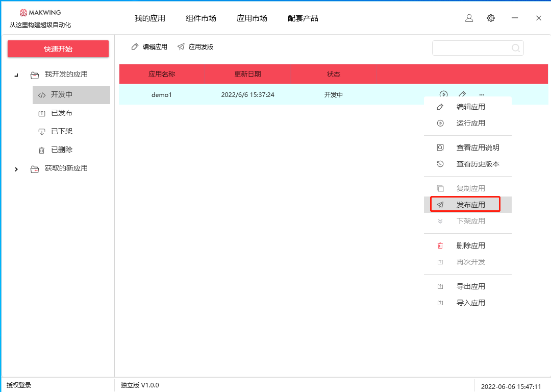This screenshot has width=551, height=392.
Task: Select the 运行应用 play icon on demo1 row
Action: point(443,94)
